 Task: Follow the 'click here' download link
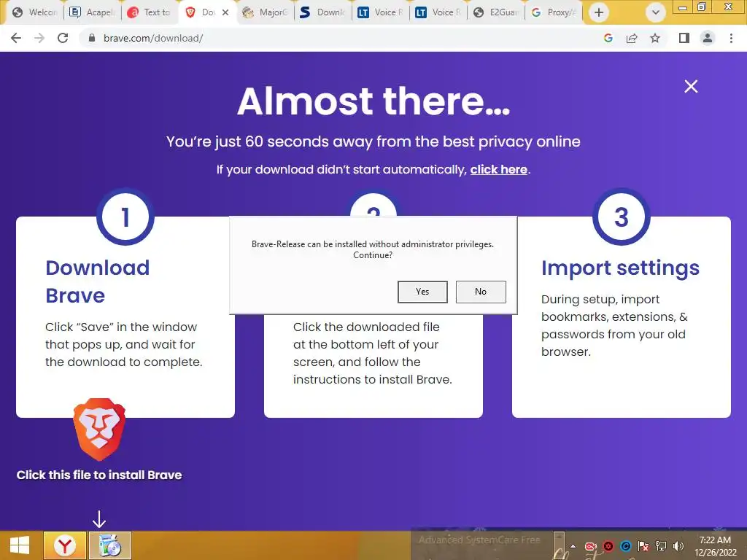(x=499, y=169)
